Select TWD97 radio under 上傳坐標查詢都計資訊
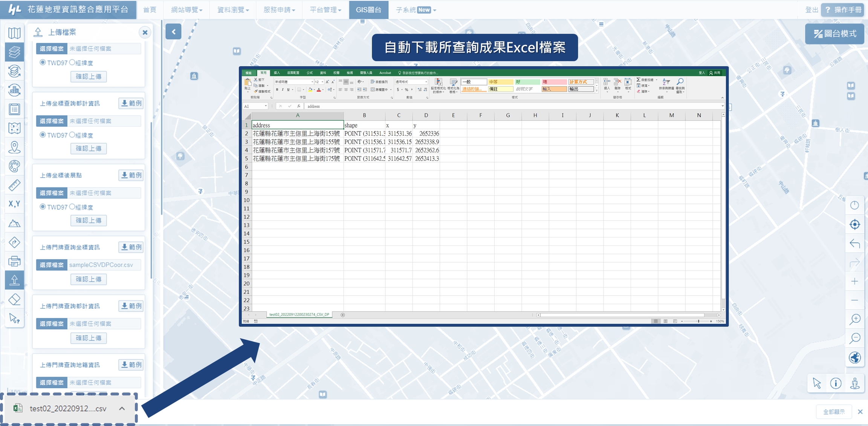 pyautogui.click(x=43, y=135)
